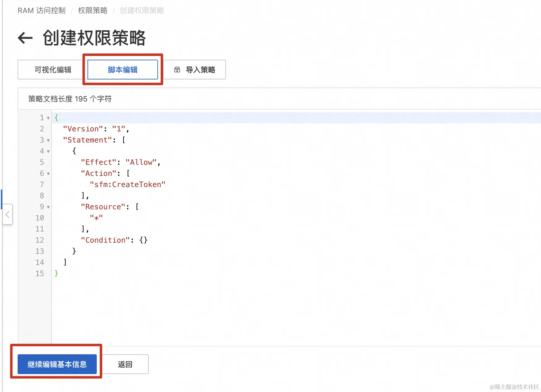Viewport: 541px width, 392px height.
Task: Click the "Effect": "Allow" code line
Action: 121,162
